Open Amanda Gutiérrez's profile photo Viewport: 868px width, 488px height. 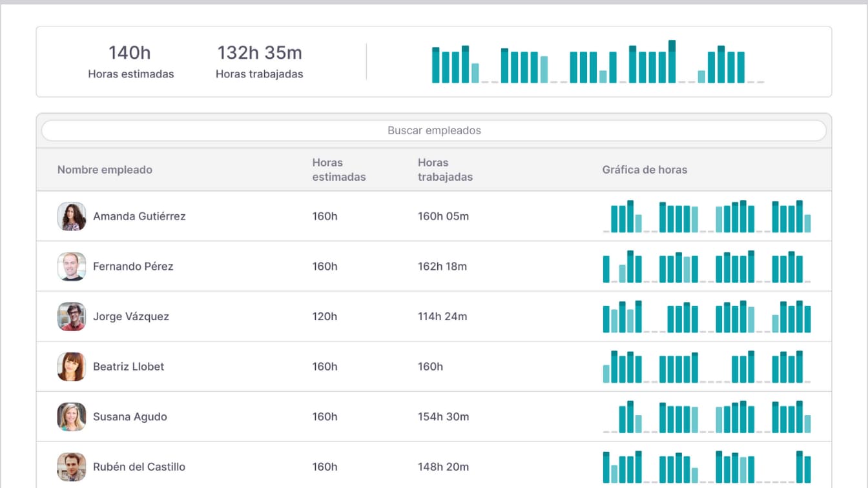click(71, 216)
